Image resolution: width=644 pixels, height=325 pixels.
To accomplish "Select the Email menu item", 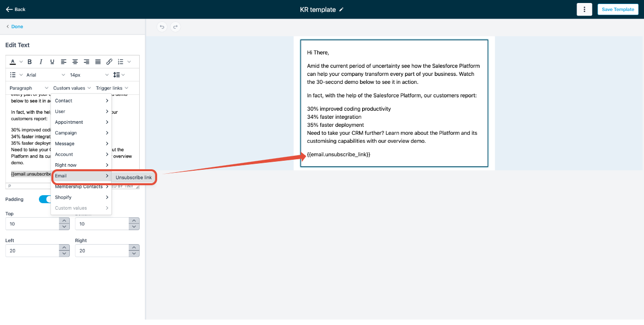I will click(81, 176).
